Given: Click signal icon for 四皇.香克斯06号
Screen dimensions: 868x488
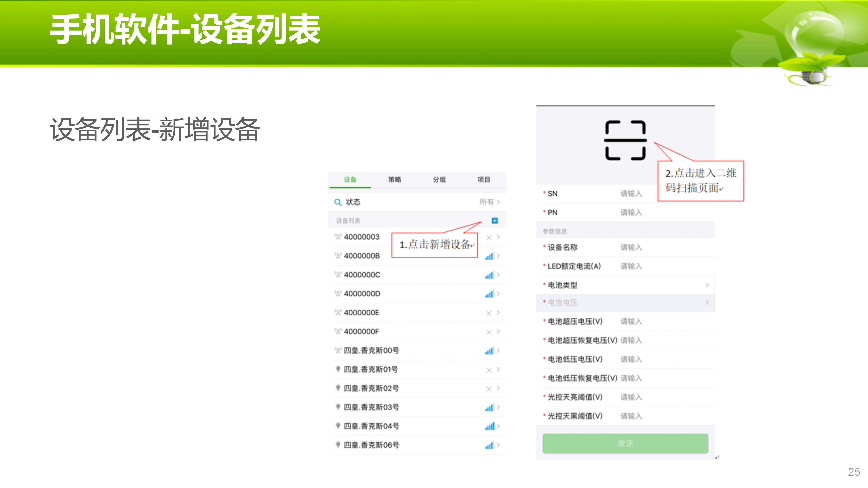Looking at the screenshot, I should [489, 445].
